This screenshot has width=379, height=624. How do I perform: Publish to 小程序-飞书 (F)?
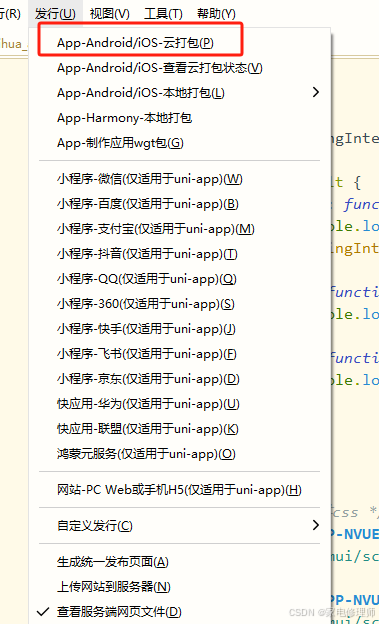(x=147, y=354)
